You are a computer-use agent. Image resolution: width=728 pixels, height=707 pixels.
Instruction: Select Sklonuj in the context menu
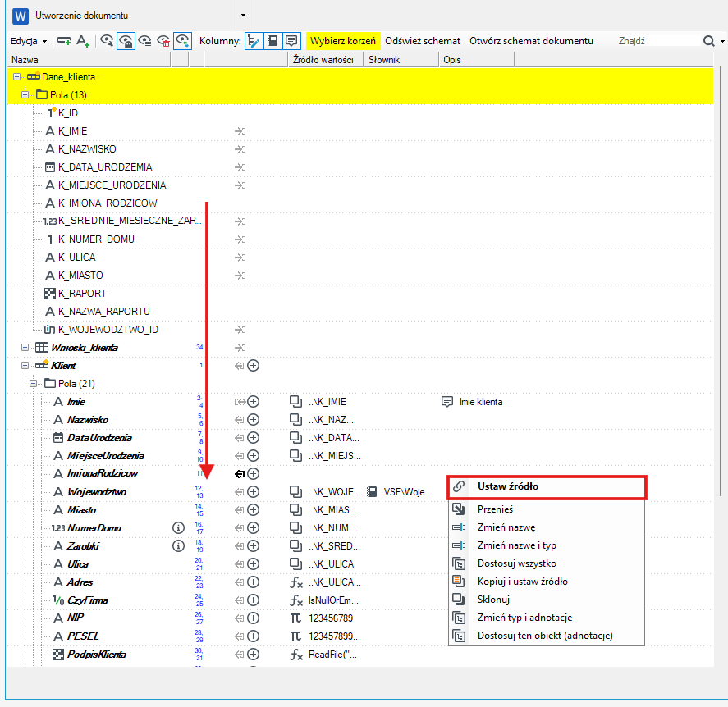[547, 600]
